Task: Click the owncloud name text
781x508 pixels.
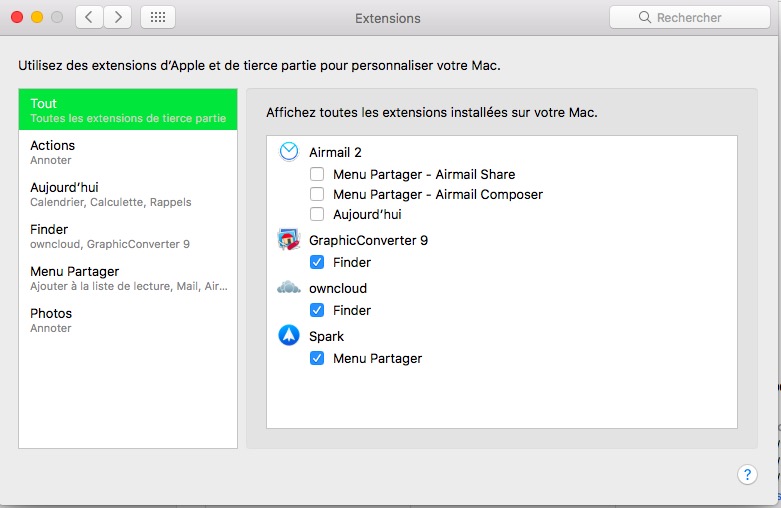Action: [338, 288]
